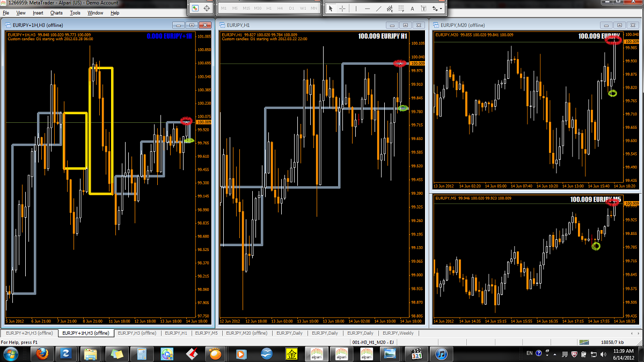The height and width of the screenshot is (362, 644).
Task: Click the MN timeframe button
Action: pos(314,9)
